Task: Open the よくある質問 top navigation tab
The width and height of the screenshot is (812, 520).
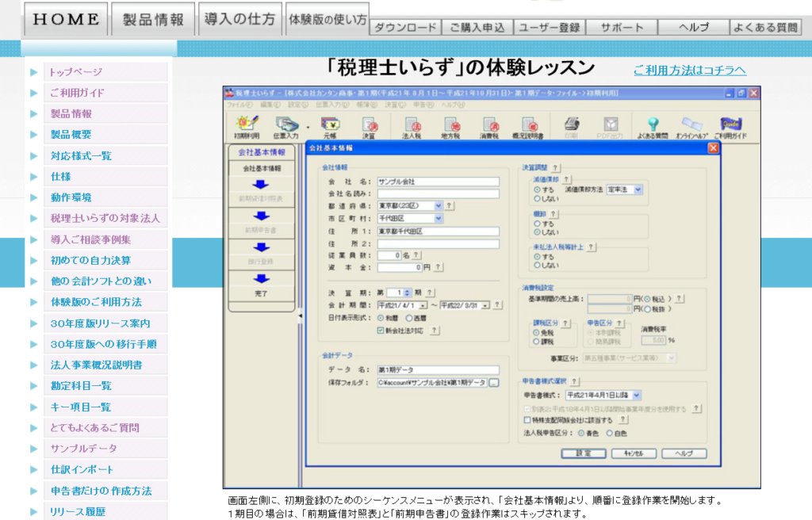Action: point(765,28)
